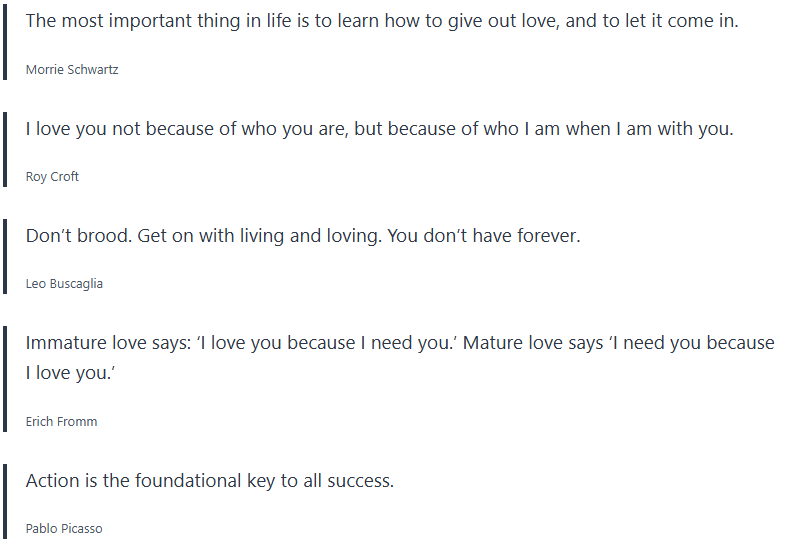Click the "Don't brood" quote text
Image resolution: width=807 pixels, height=543 pixels.
click(x=302, y=236)
